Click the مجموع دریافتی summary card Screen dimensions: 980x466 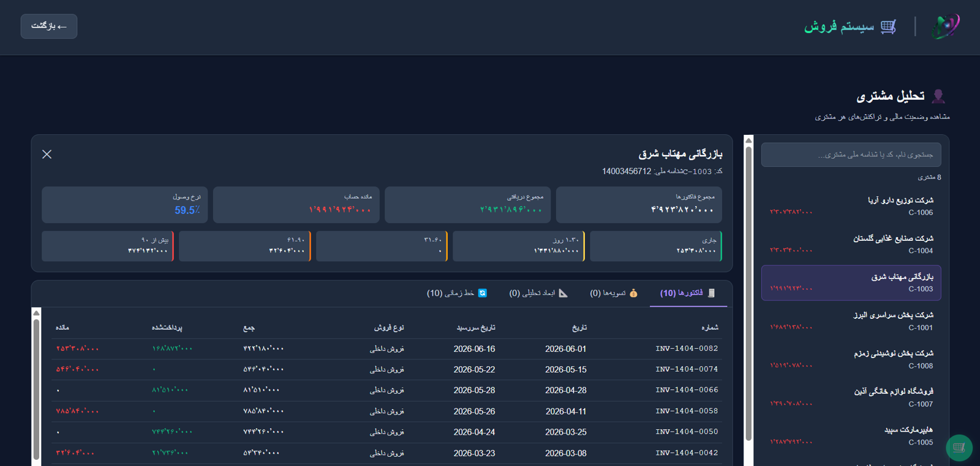[x=467, y=204]
